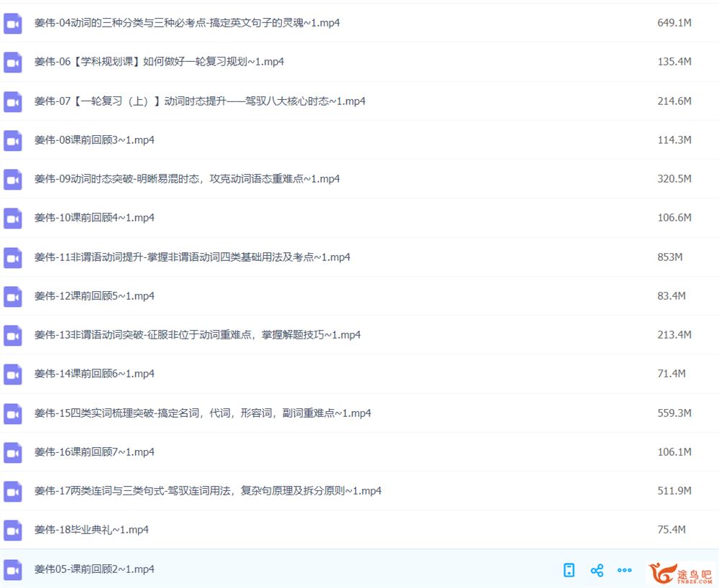The height and width of the screenshot is (588, 719).
Task: Click the video icon for 姜伟-08课前回顾3
Action: point(13,140)
